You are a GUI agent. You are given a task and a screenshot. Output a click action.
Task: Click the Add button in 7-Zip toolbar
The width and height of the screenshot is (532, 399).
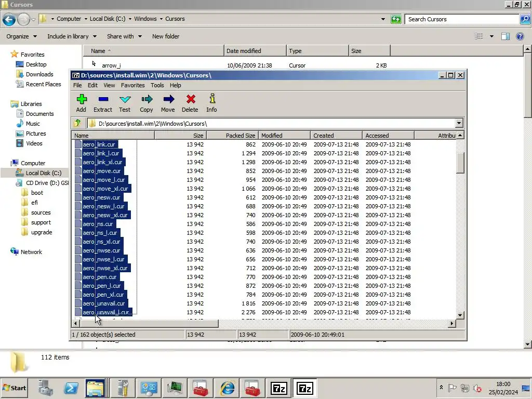point(81,103)
